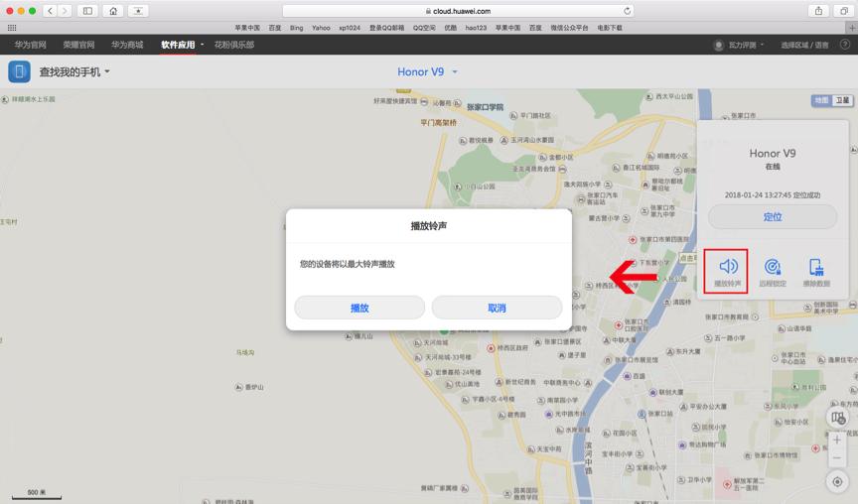Click the Safari back button
The image size is (858, 504).
pyautogui.click(x=50, y=10)
